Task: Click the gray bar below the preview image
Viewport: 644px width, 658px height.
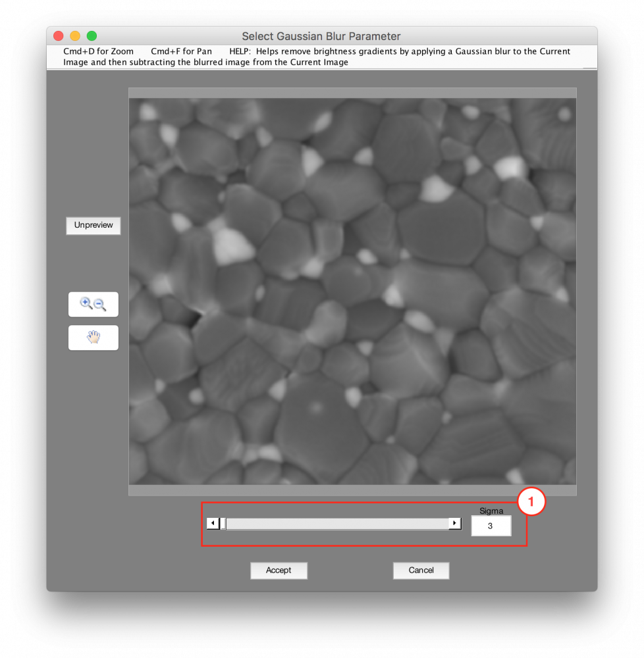Action: tap(352, 490)
